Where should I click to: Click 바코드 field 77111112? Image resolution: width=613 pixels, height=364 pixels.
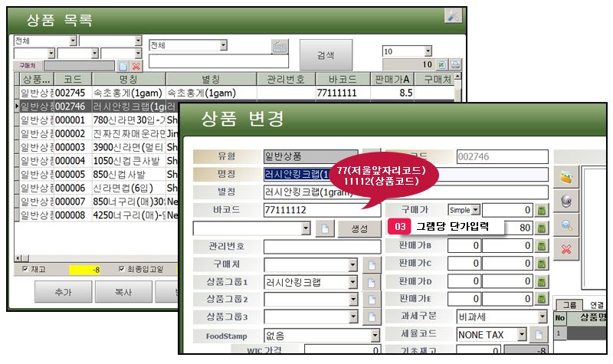click(x=322, y=210)
